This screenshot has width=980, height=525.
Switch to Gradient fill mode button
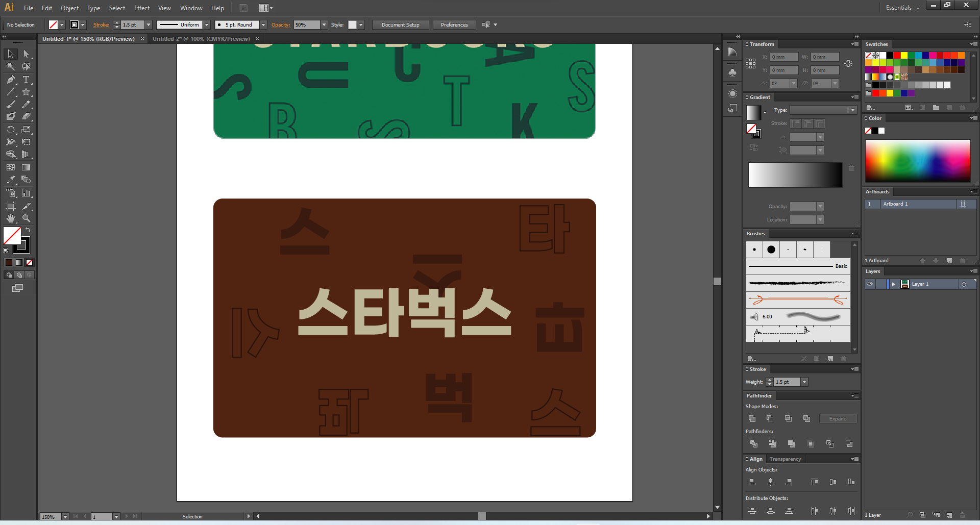pyautogui.click(x=19, y=262)
